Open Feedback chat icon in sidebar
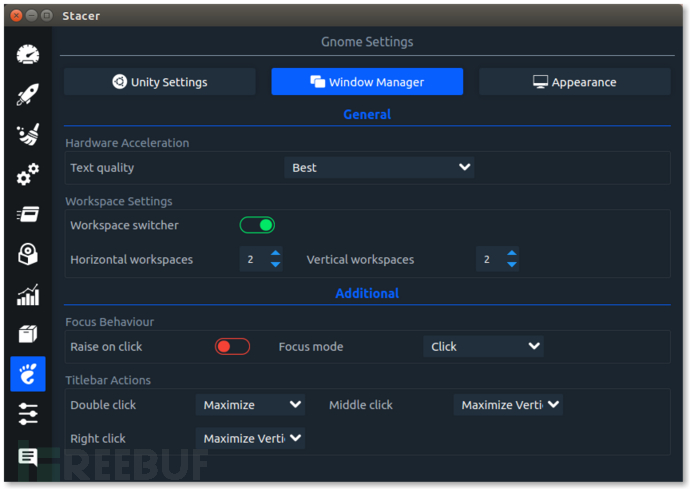This screenshot has width=690, height=489. pyautogui.click(x=28, y=457)
